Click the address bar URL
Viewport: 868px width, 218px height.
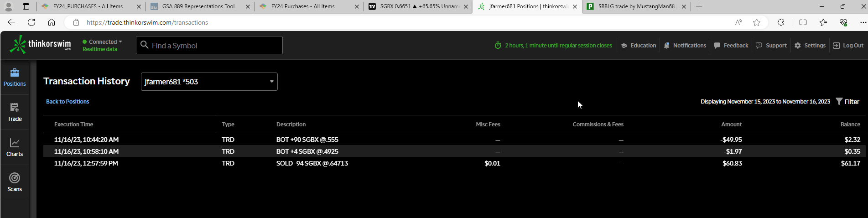pos(147,22)
